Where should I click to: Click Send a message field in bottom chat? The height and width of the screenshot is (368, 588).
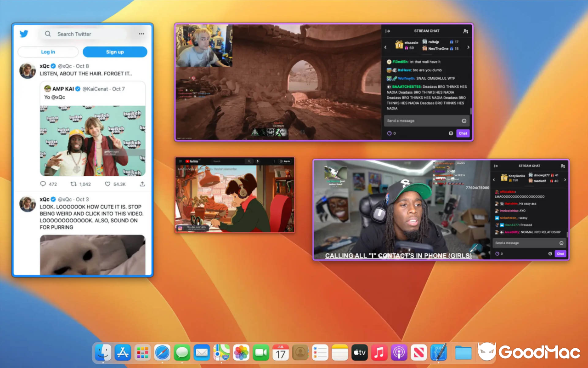click(524, 243)
